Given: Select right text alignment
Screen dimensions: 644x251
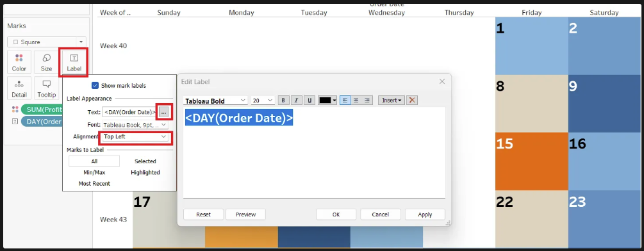Looking at the screenshot, I should click(367, 100).
